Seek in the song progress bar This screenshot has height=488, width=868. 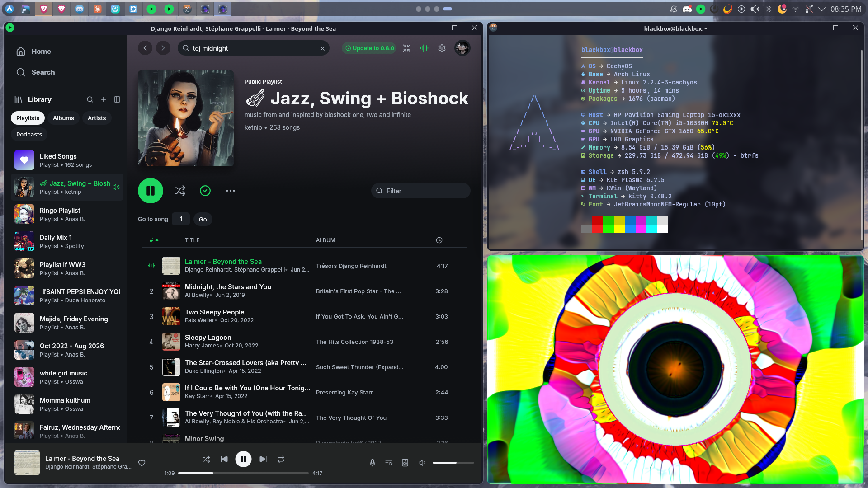(243, 473)
